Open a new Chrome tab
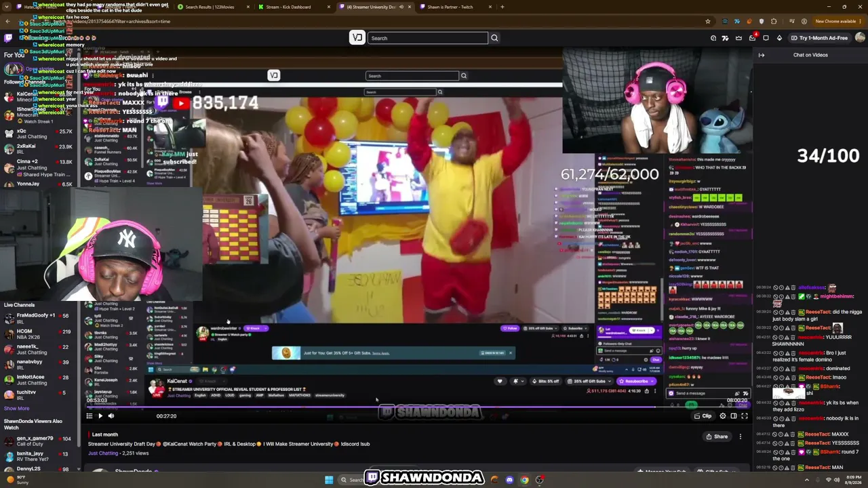The image size is (868, 488). coord(502,7)
